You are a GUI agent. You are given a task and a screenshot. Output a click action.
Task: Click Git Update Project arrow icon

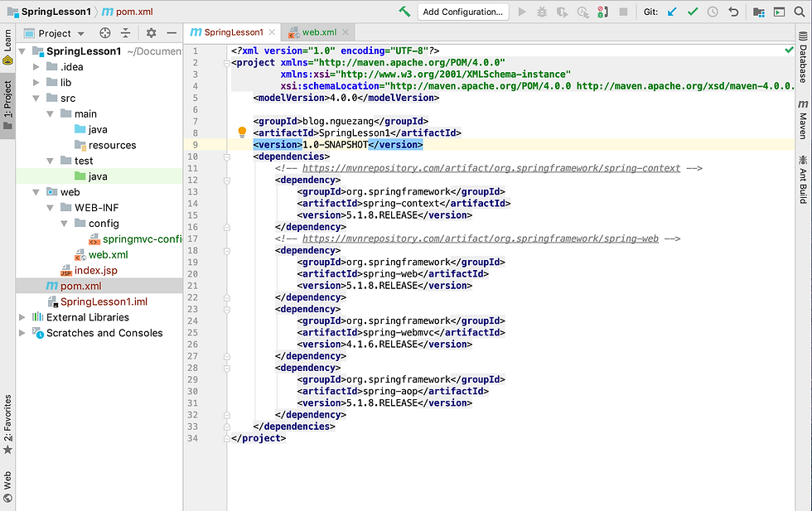[672, 12]
